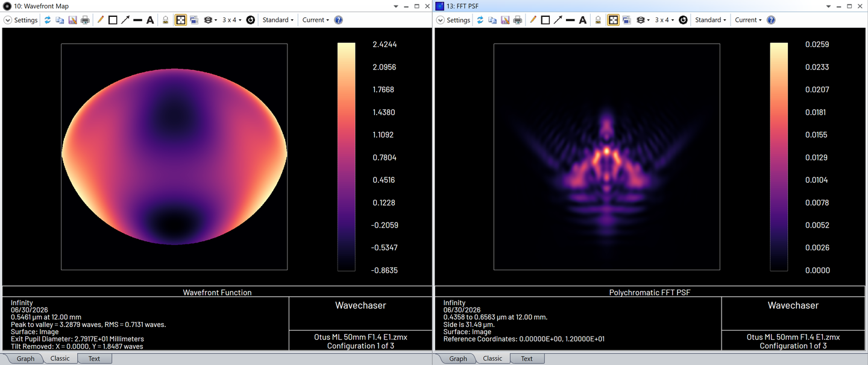
Task: Switch to the Graph tab in FFT PSF
Action: [x=458, y=358]
